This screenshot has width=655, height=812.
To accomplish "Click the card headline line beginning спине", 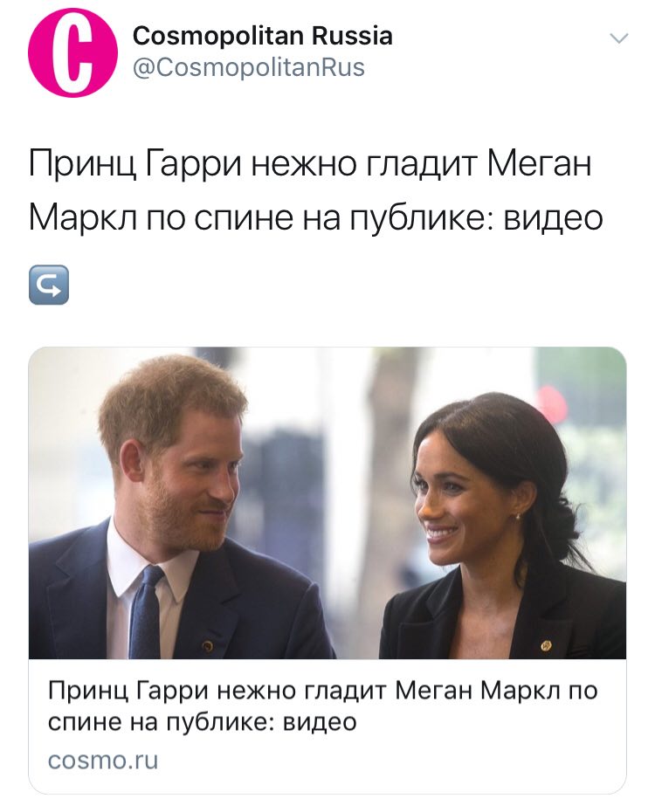I will point(202,722).
